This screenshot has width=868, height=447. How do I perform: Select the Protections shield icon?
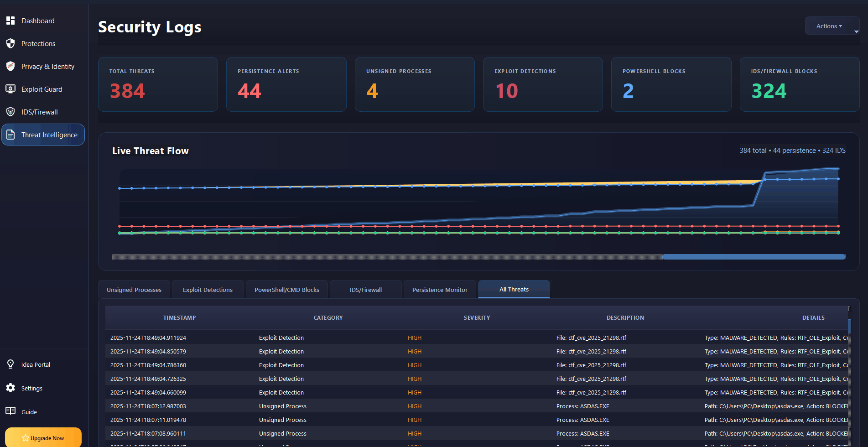(x=10, y=43)
